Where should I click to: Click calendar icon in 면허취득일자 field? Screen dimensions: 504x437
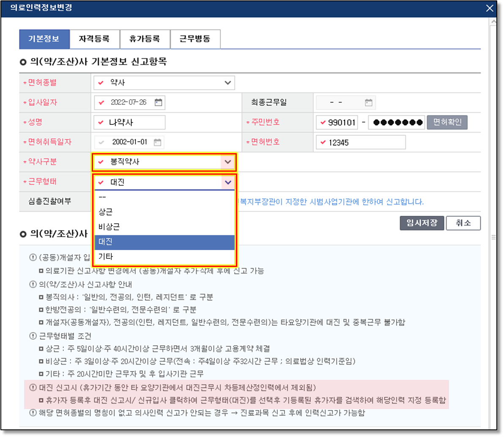click(x=157, y=142)
